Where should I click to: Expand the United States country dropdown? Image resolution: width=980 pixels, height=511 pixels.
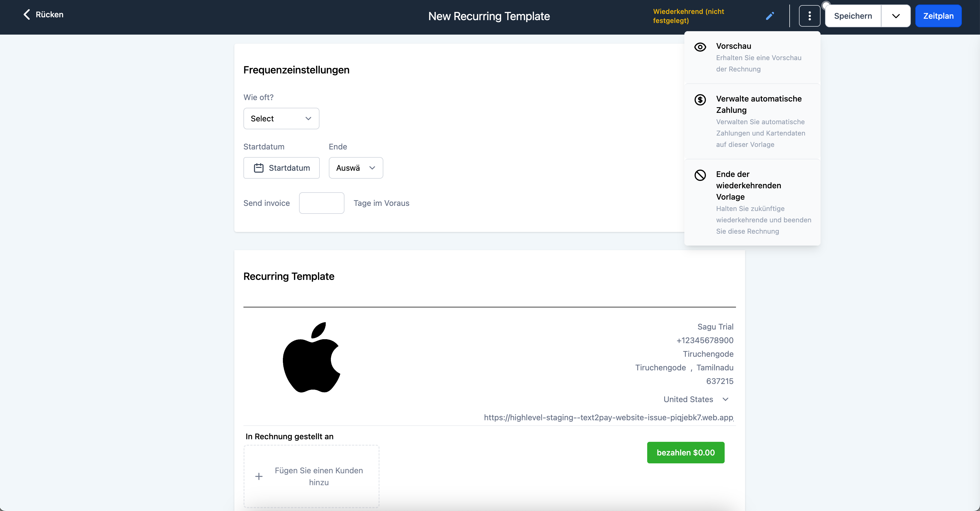(696, 399)
